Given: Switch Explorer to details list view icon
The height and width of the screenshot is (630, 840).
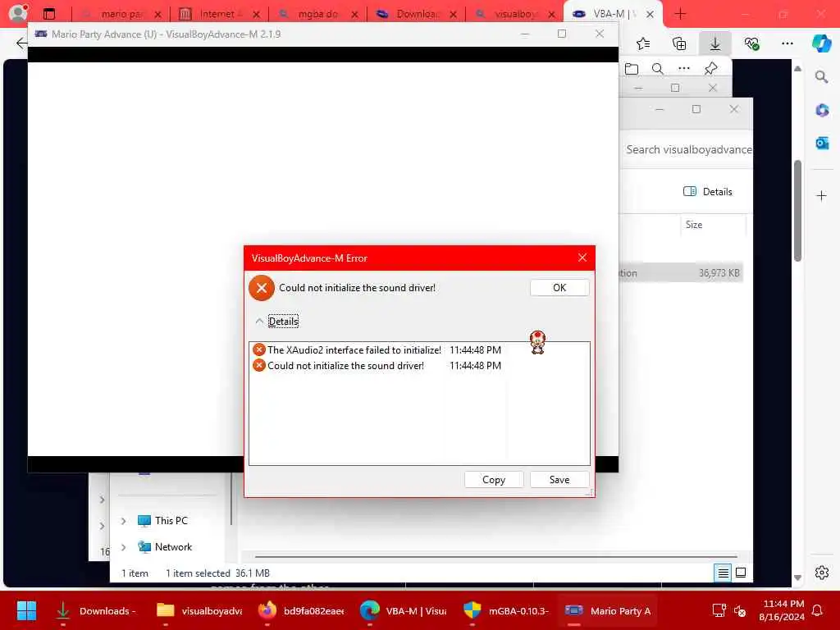Looking at the screenshot, I should (723, 573).
